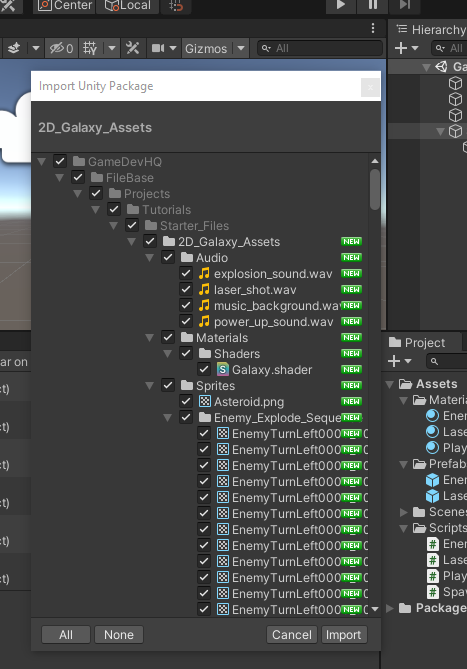Collapse the Sprites folder in import list

tap(150, 386)
